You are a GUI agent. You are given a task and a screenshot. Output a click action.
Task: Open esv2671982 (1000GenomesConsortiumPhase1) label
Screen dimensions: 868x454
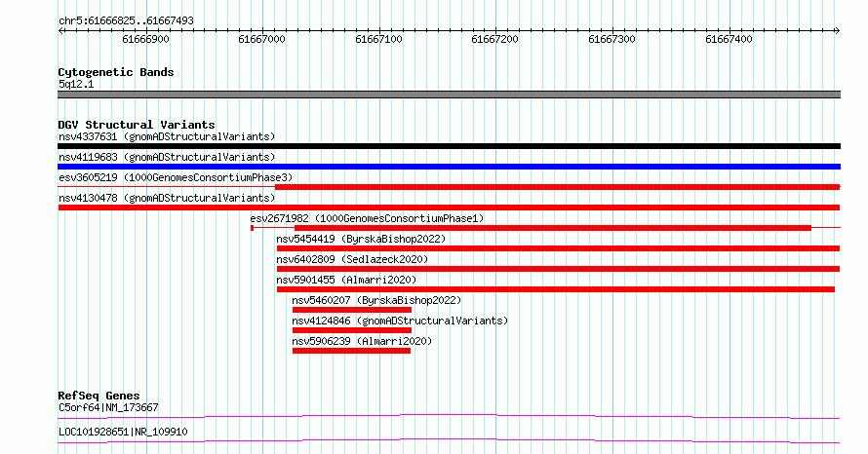pos(367,218)
